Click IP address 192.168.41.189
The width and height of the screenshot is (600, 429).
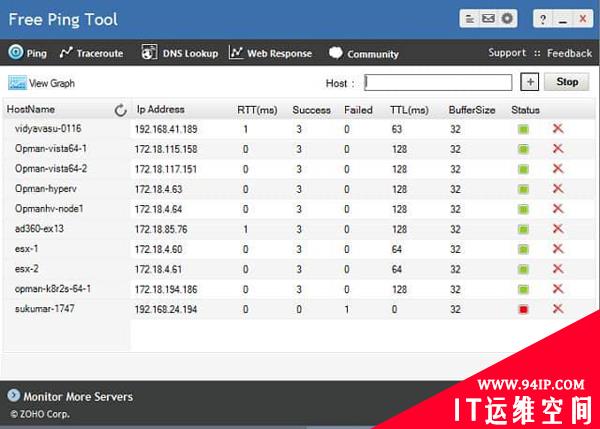(x=166, y=129)
